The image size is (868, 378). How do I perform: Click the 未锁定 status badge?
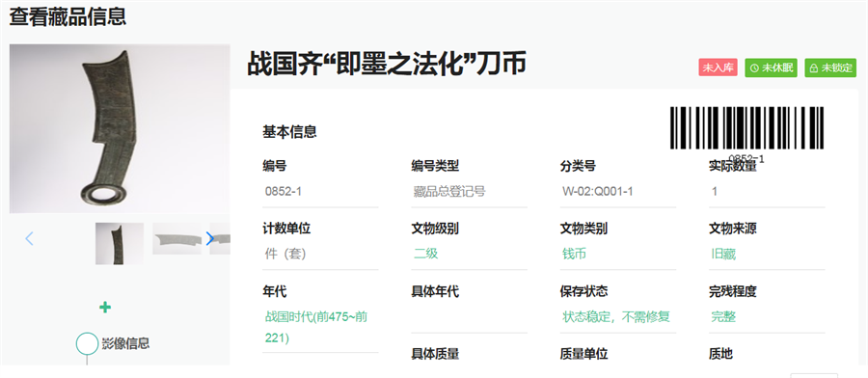click(830, 67)
